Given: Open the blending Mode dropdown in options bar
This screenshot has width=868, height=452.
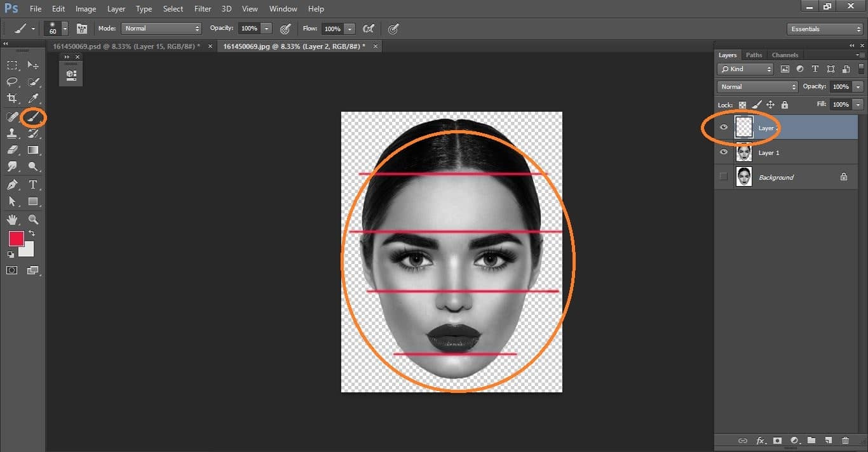Looking at the screenshot, I should (x=161, y=28).
